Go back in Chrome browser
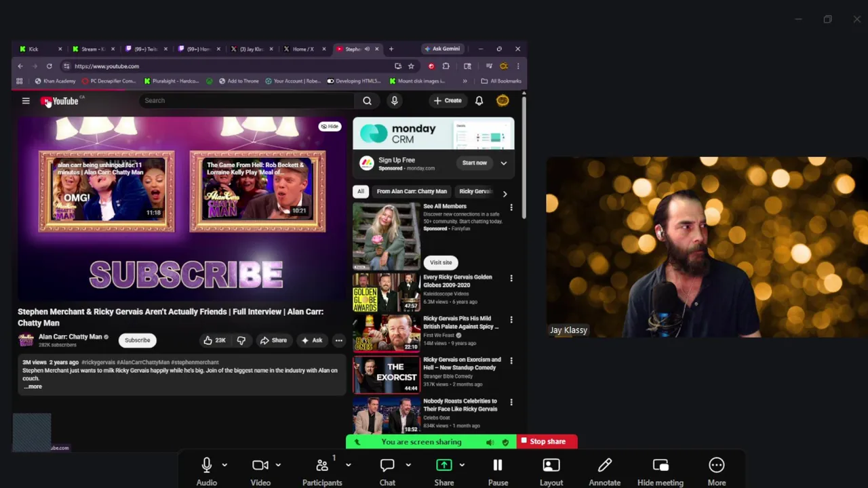This screenshot has width=868, height=488. (20, 66)
